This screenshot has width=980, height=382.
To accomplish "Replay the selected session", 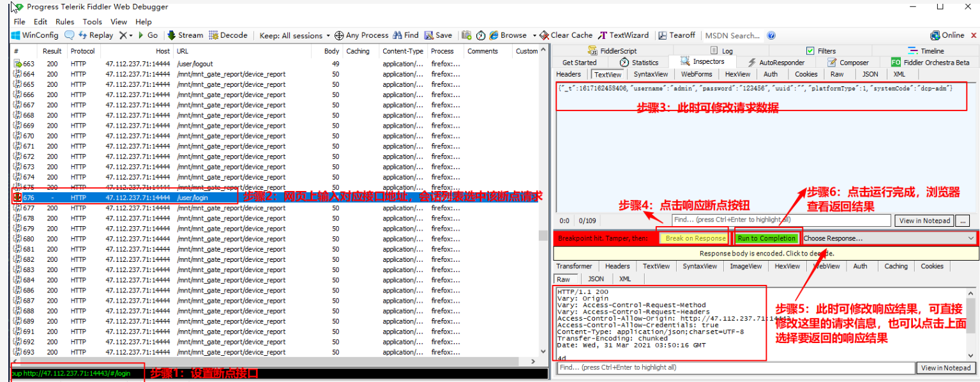I will coord(96,35).
